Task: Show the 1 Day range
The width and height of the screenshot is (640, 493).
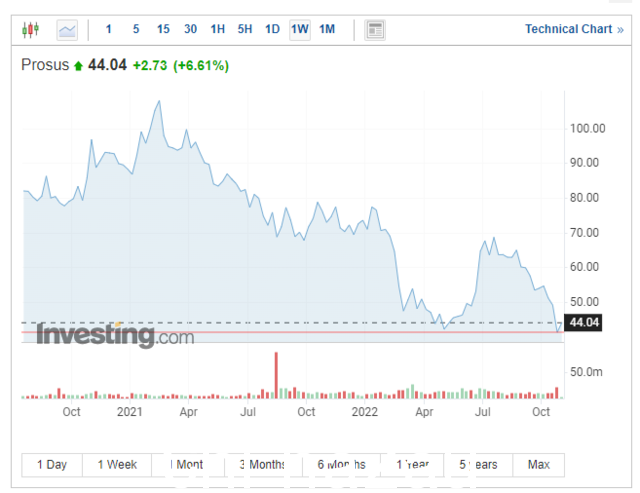Action: [x=52, y=465]
